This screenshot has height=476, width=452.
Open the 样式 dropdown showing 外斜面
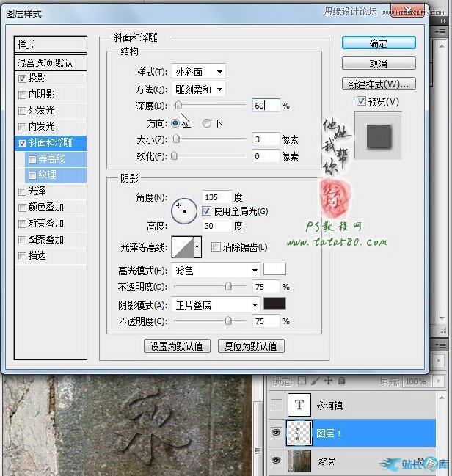click(x=199, y=72)
